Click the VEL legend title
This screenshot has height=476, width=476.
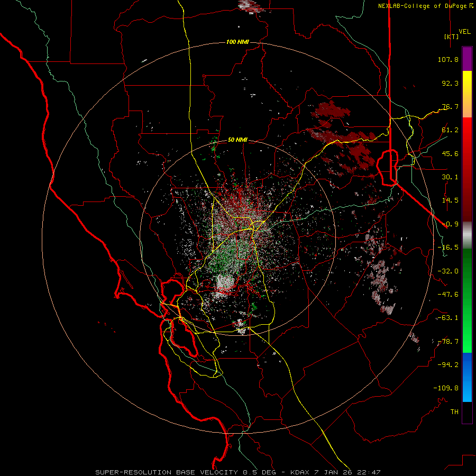click(x=465, y=32)
